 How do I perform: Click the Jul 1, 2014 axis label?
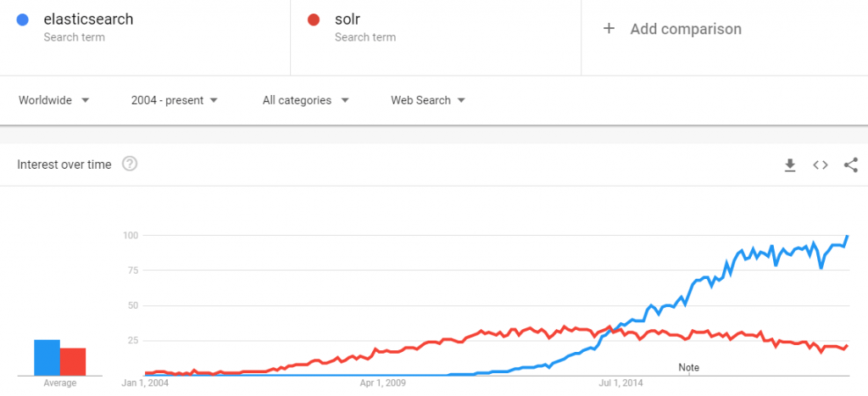click(x=623, y=382)
